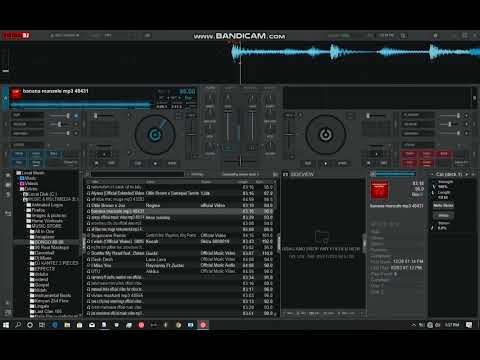Screen dimensions: 480x360
Task: Toggle the first effect on the left deck
Action: pyautogui.click(x=76, y=115)
